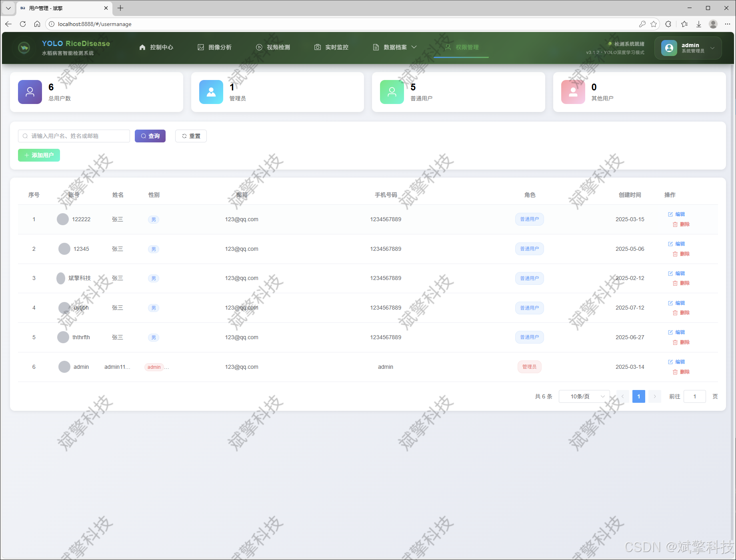This screenshot has height=560, width=736.
Task: Click date 2025-03-14 in admin row
Action: click(630, 367)
